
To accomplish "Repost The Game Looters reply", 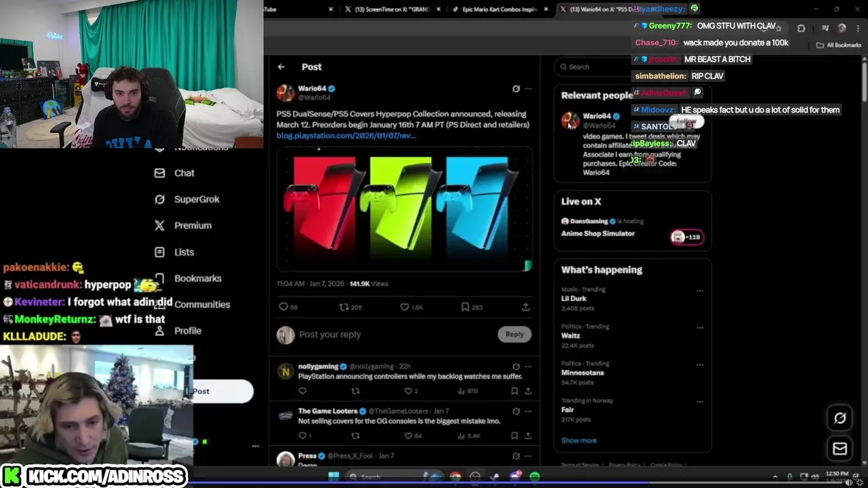I will (x=355, y=436).
